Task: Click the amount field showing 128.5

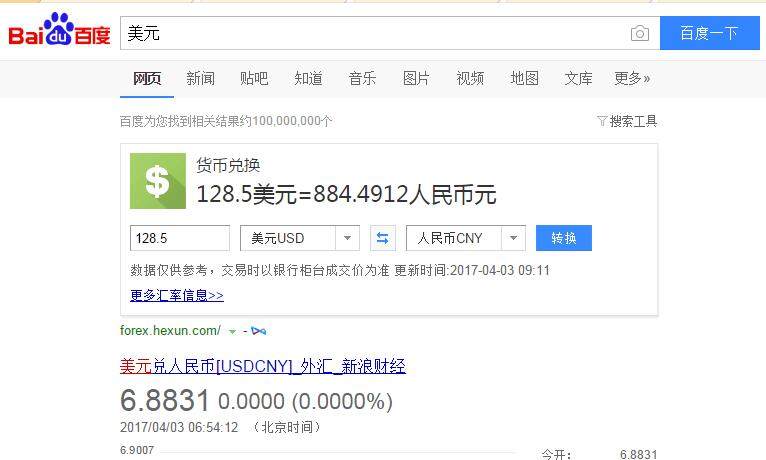Action: [180, 238]
